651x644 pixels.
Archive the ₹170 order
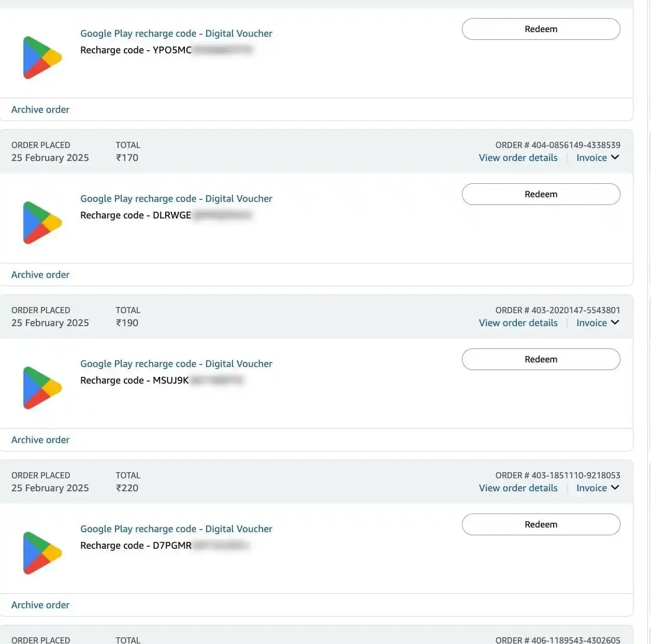pyautogui.click(x=40, y=275)
